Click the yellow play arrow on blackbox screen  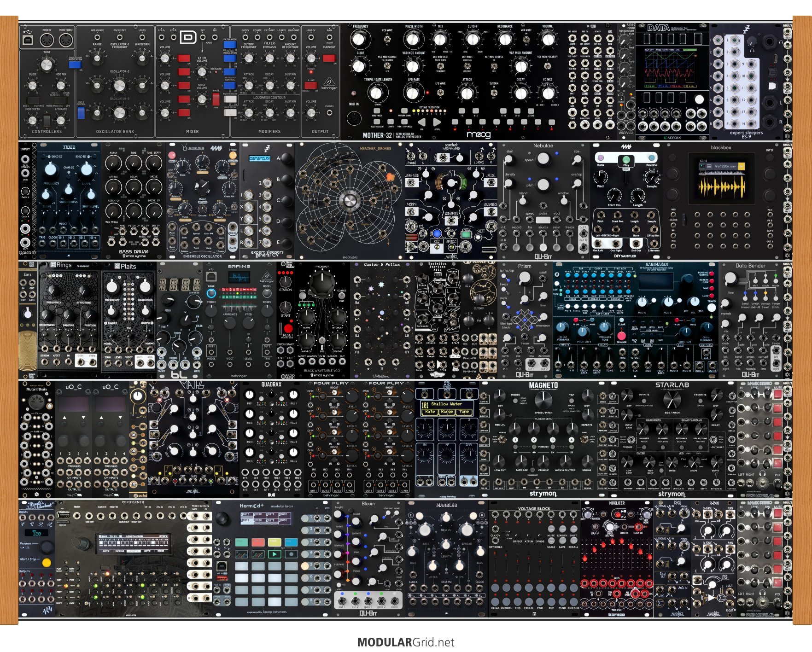[741, 166]
